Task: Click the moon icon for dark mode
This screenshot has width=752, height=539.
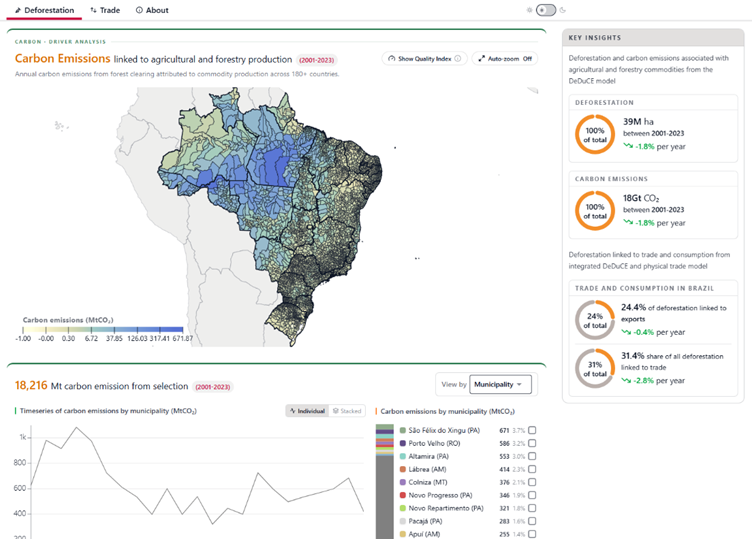Action: [563, 10]
